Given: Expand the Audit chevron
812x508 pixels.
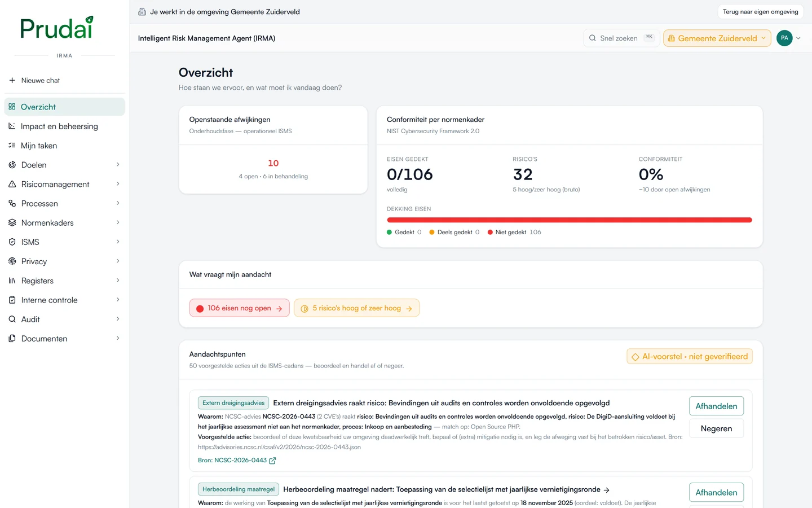Looking at the screenshot, I should point(118,319).
